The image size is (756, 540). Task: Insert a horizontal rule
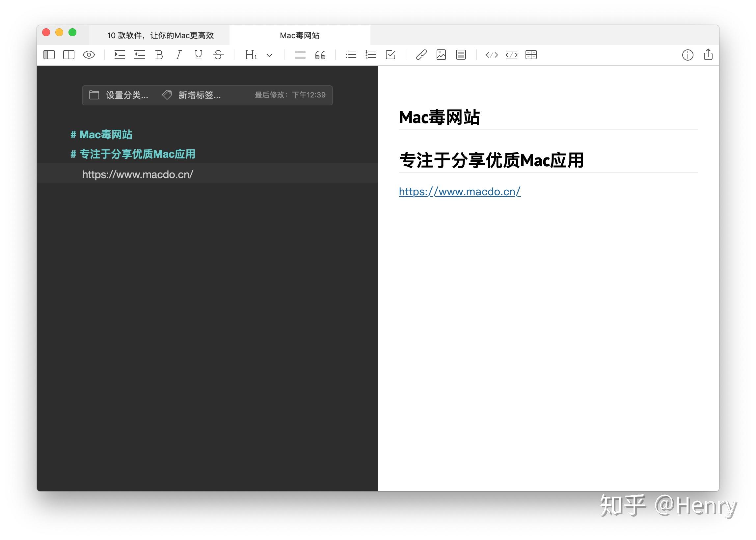[300, 55]
